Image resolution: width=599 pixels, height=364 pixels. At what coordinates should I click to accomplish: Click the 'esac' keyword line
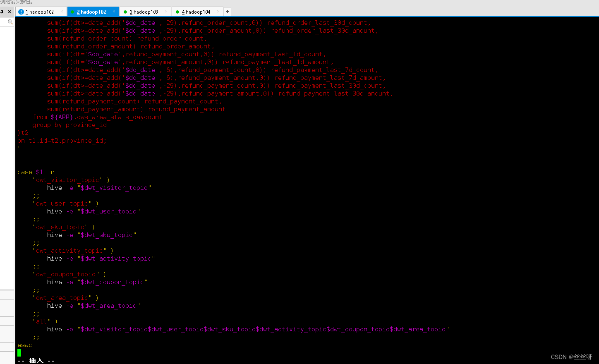click(x=24, y=345)
